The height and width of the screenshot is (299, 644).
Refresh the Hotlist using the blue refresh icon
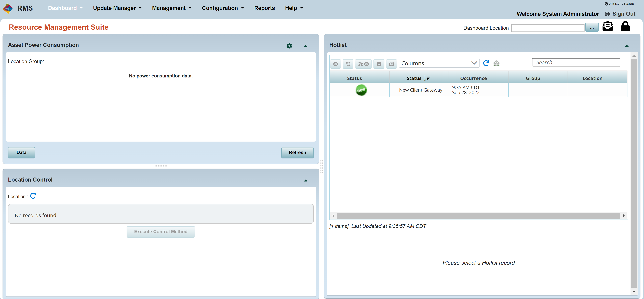point(486,63)
